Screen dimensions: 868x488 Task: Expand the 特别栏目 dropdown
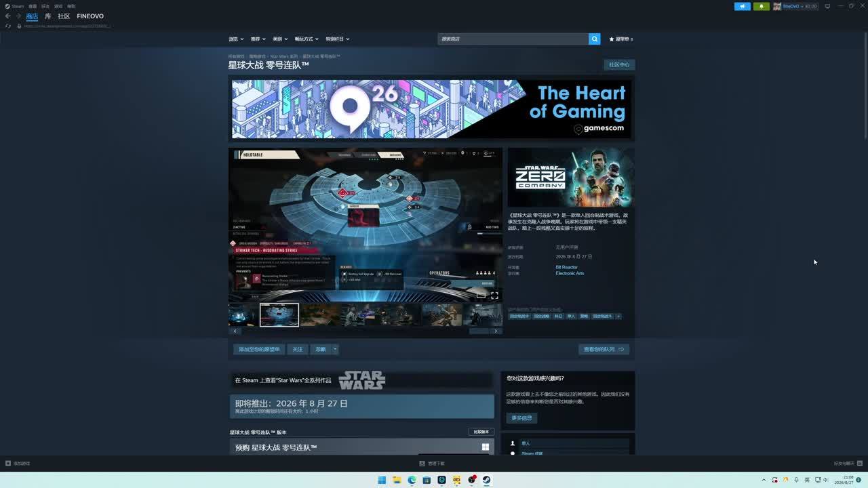[x=338, y=39]
